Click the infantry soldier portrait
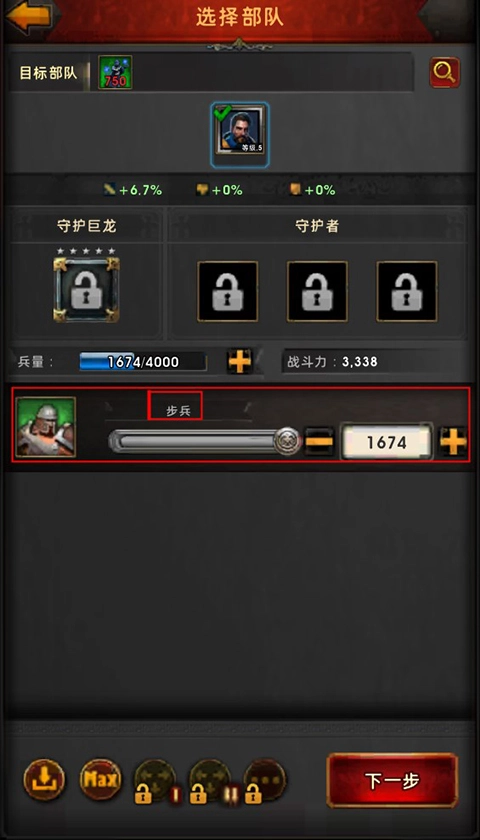 click(x=46, y=427)
